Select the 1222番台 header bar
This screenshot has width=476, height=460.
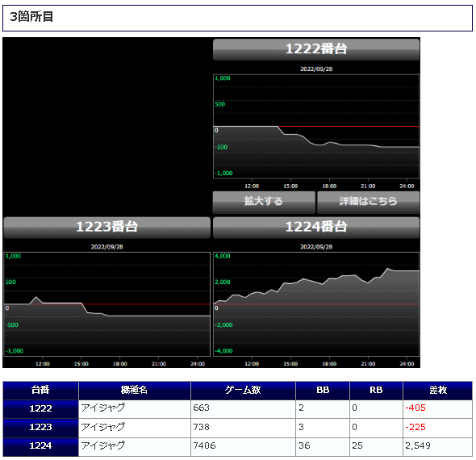click(316, 49)
